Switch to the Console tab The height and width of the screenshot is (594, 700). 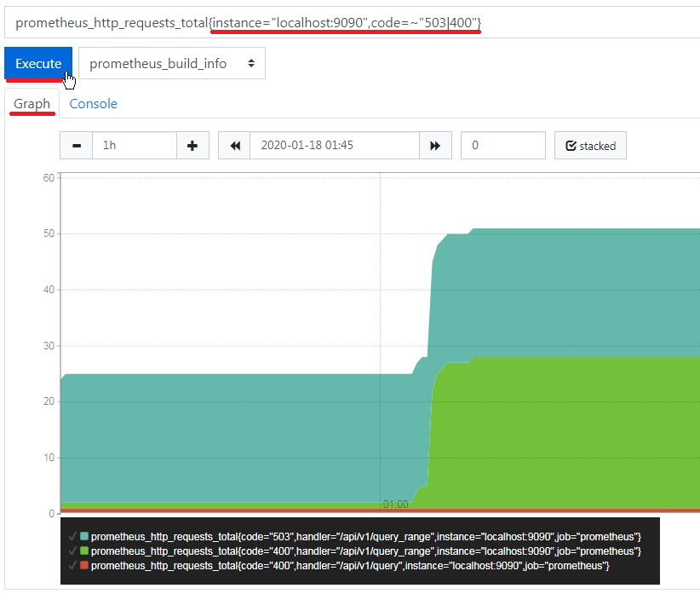(x=93, y=104)
